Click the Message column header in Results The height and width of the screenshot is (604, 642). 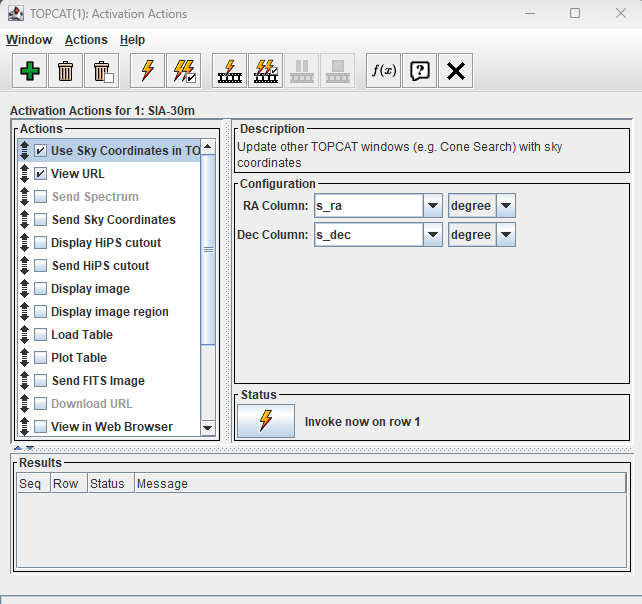pos(380,484)
